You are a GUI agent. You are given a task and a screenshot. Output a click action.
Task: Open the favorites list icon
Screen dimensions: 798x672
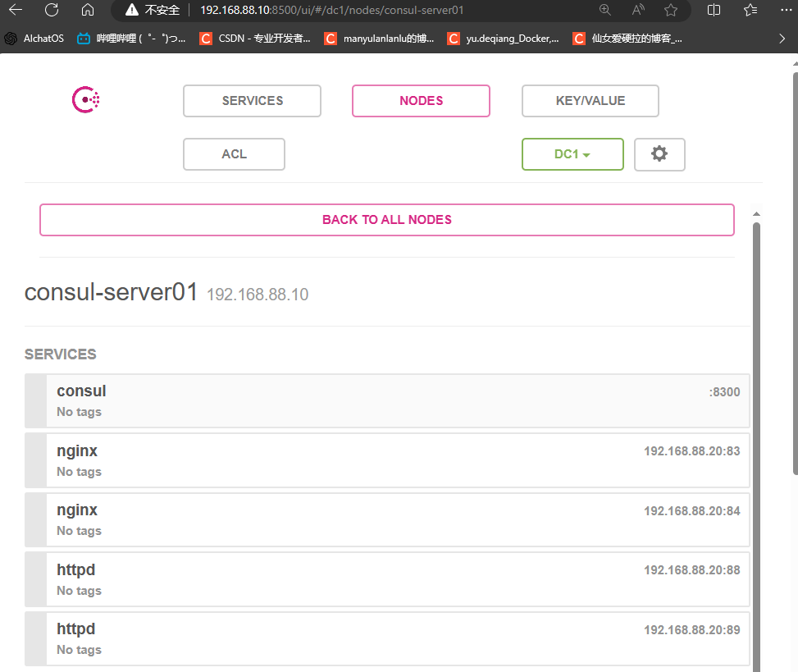(x=750, y=10)
